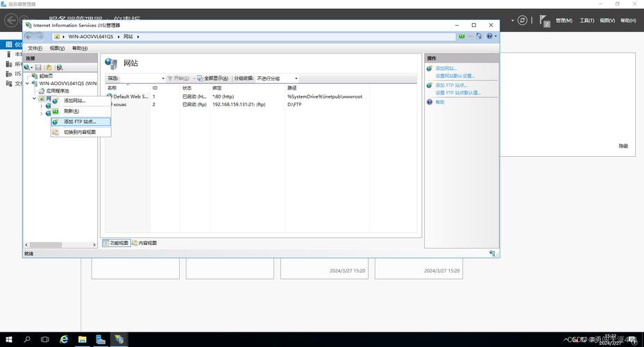Click the folder-up icon in the Connections toolbar
644x347 pixels.
click(49, 67)
